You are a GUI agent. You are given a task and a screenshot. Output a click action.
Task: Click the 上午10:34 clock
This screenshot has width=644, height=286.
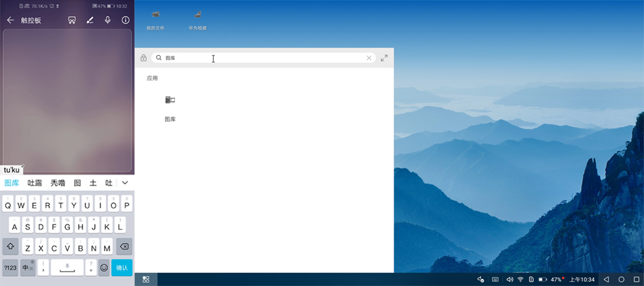(582, 280)
